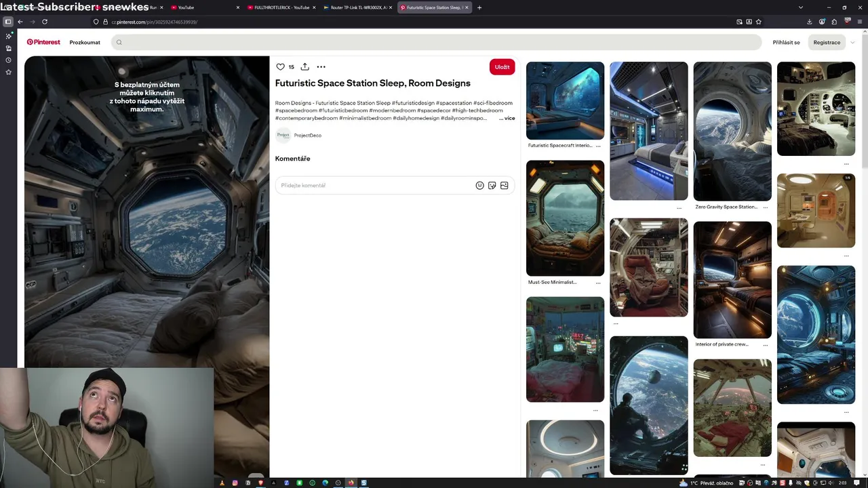Open options dots under Futuristic Spacecraft Interior pin
This screenshot has height=488, width=868.
598,146
